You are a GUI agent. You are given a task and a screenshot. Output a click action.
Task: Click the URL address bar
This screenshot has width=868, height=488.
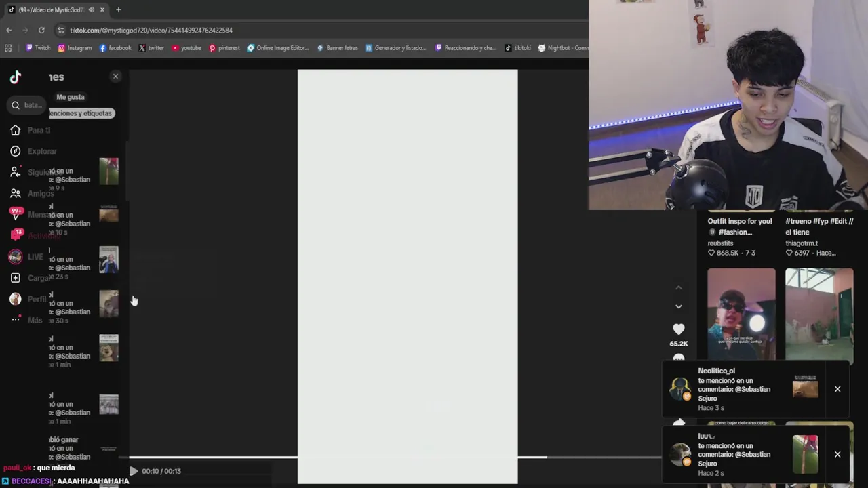(319, 30)
